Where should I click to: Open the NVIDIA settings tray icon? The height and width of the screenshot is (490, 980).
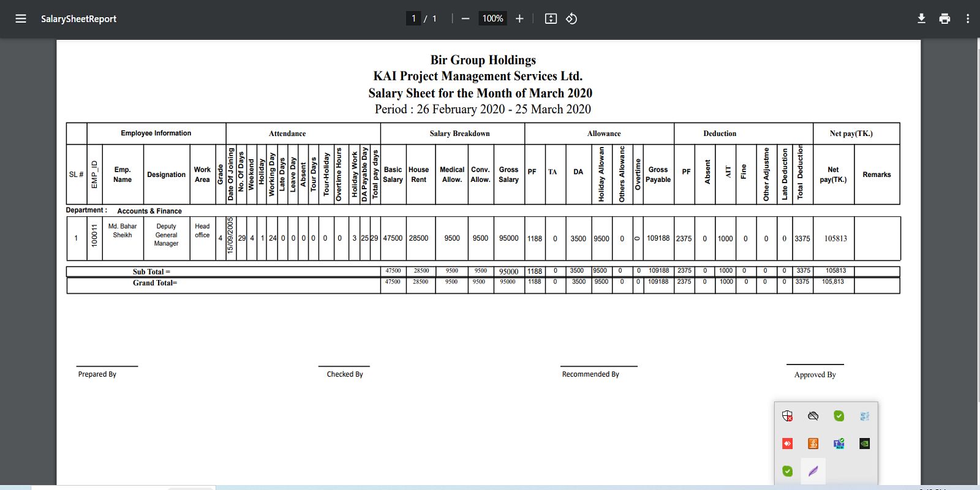tap(865, 443)
